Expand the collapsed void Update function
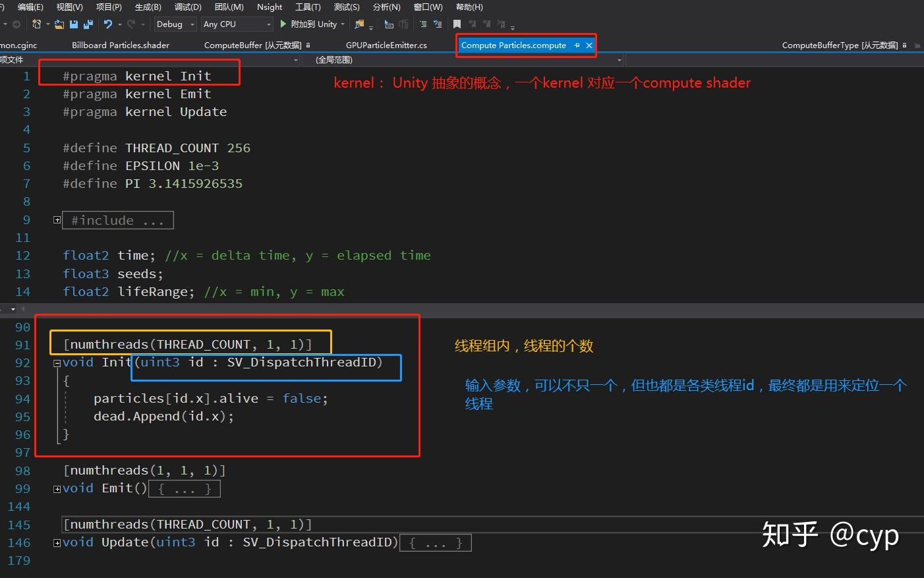 pyautogui.click(x=57, y=543)
